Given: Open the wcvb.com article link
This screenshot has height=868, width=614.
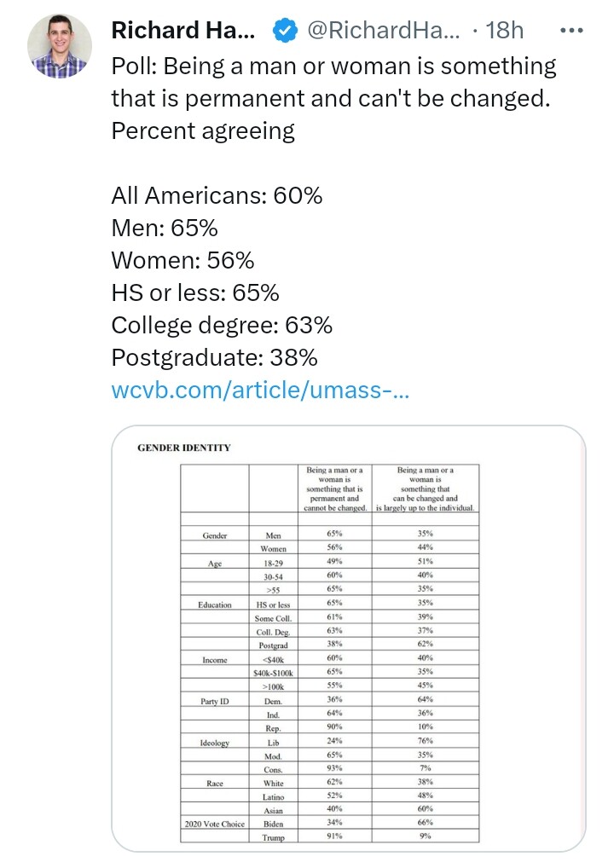Looking at the screenshot, I should coord(261,391).
